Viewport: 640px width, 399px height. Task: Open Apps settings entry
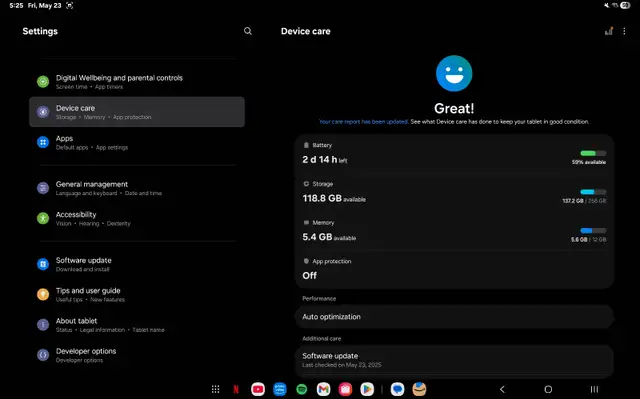(137, 142)
